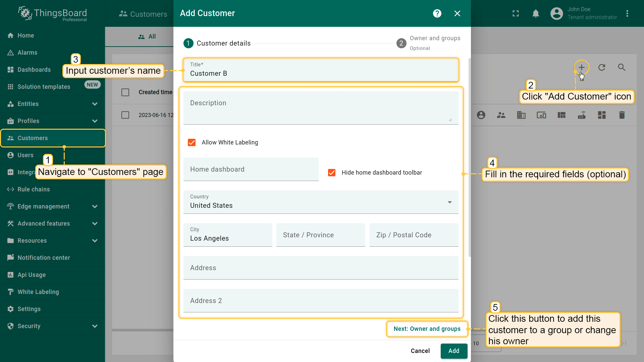Click the delete customer trash icon
Image resolution: width=644 pixels, height=362 pixels.
point(622,115)
